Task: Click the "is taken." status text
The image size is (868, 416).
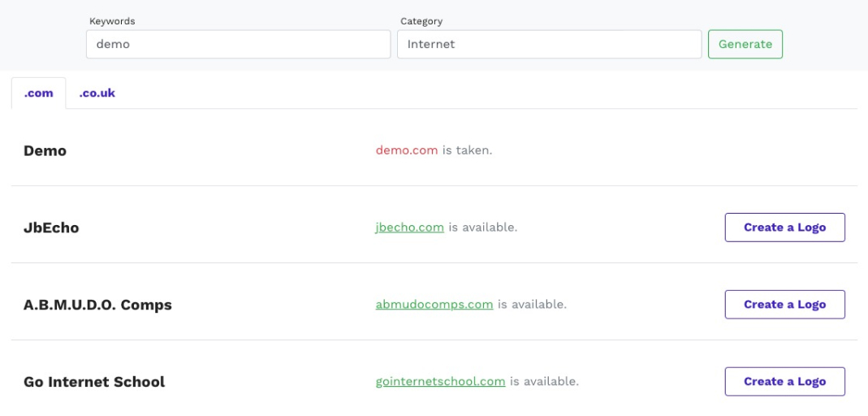Action: coord(467,150)
